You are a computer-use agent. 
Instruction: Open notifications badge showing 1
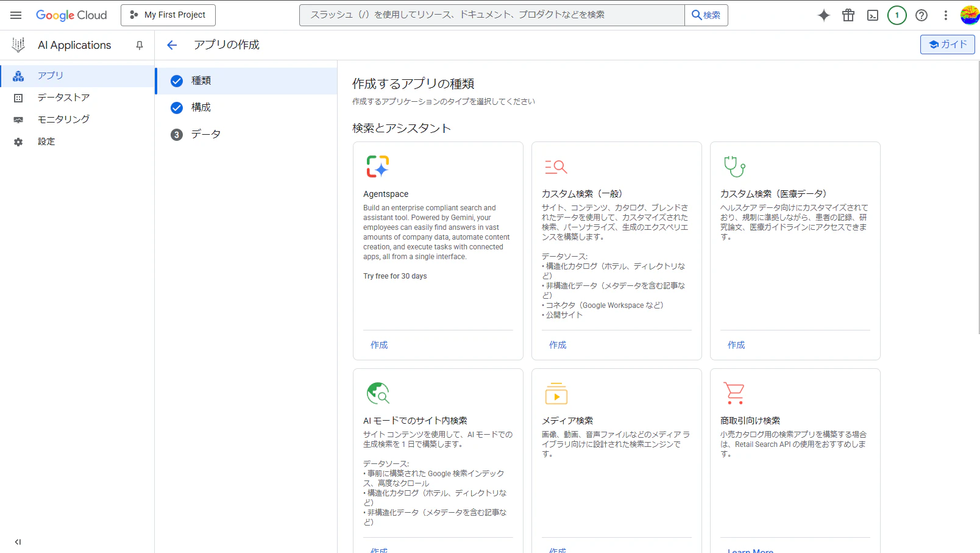(x=897, y=15)
